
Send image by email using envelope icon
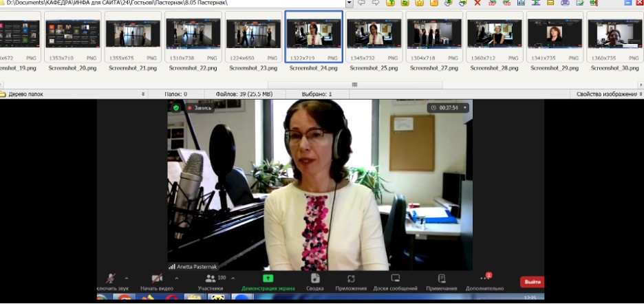point(550,3)
